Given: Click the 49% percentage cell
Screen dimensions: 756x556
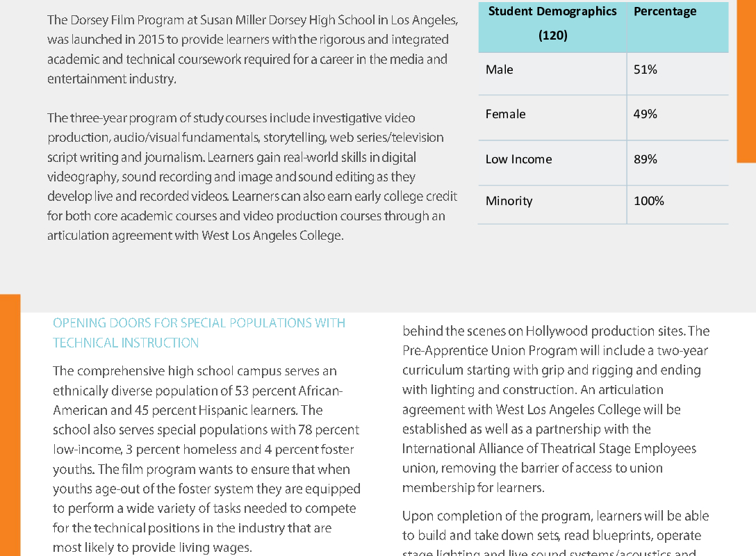Looking at the screenshot, I should [x=645, y=114].
